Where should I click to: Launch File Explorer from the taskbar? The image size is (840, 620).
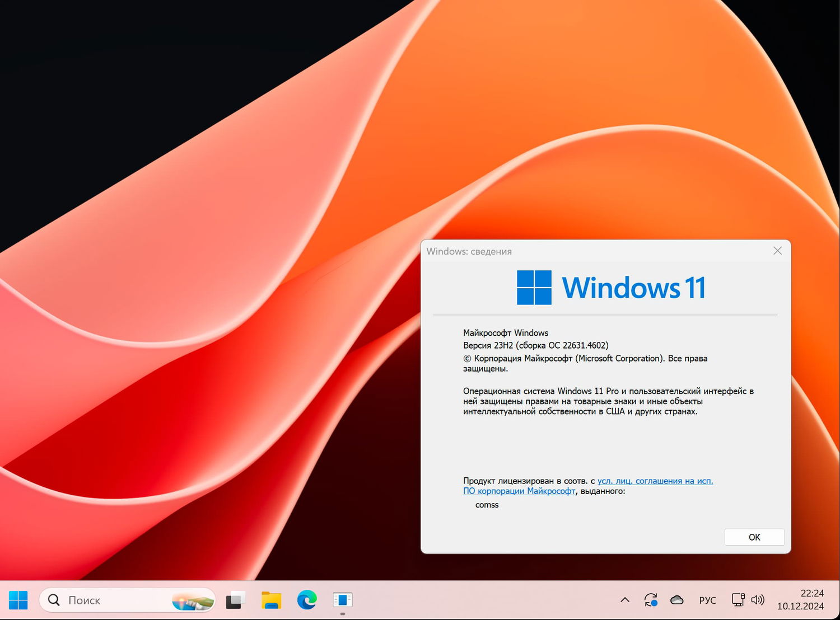271,600
